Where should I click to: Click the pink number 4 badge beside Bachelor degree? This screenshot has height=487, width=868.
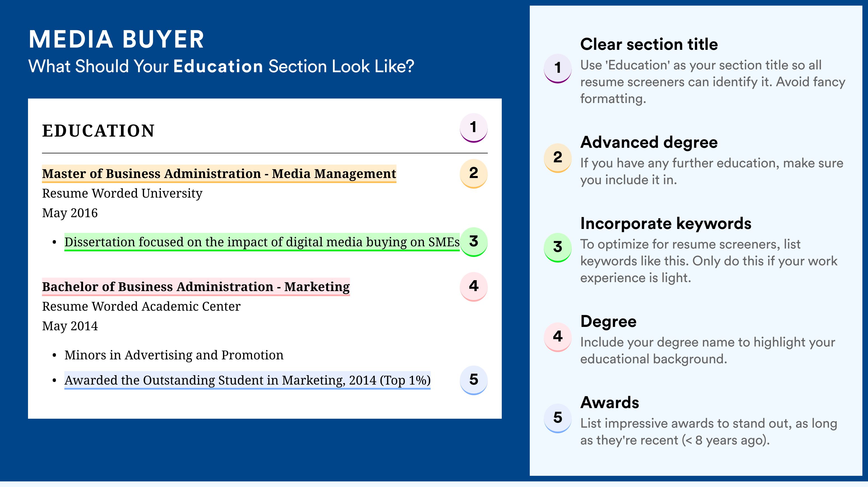[473, 286]
